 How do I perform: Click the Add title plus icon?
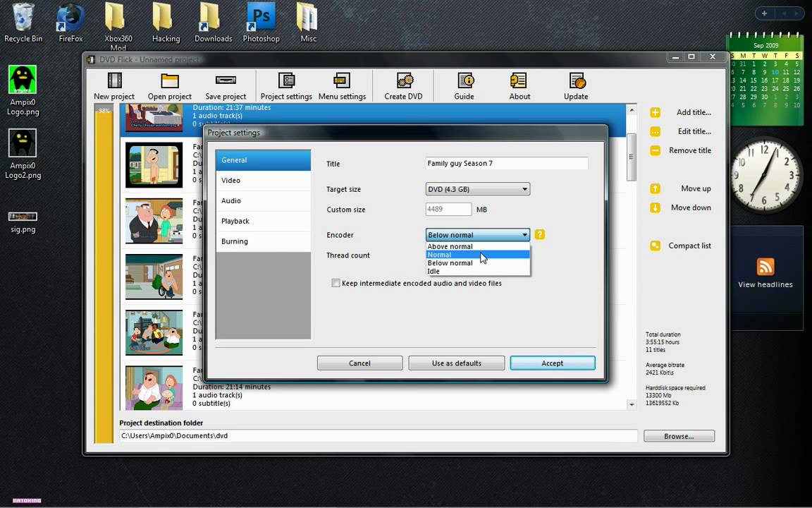pyautogui.click(x=655, y=112)
